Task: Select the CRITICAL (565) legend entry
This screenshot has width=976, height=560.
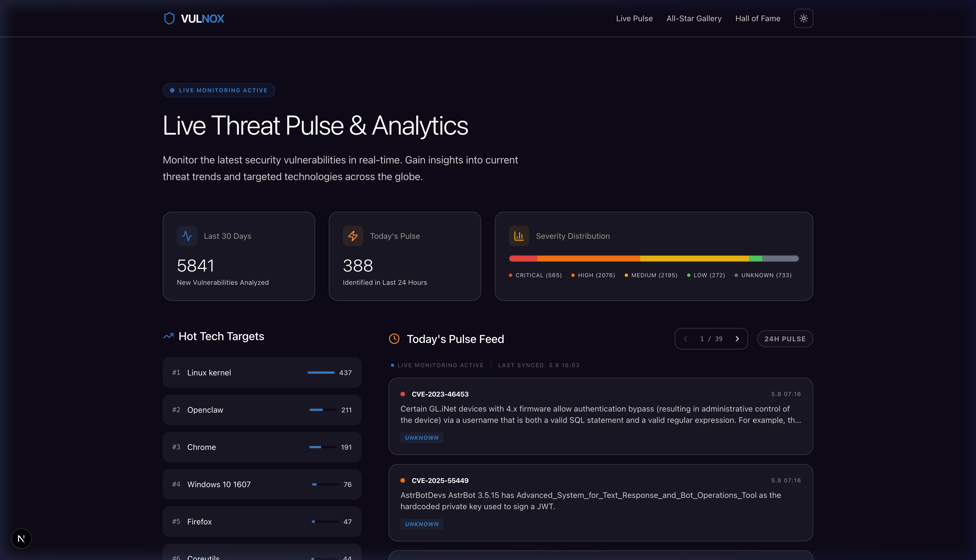Action: [535, 275]
